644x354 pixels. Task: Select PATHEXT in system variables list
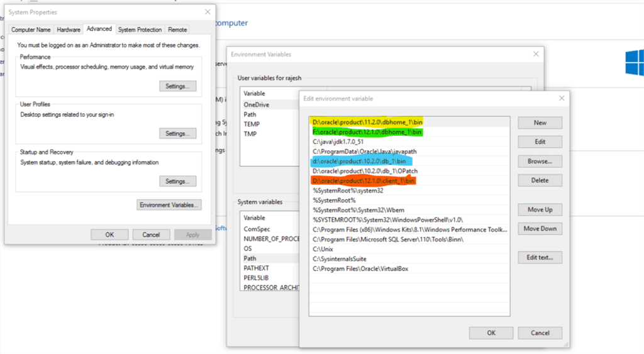[270, 268]
